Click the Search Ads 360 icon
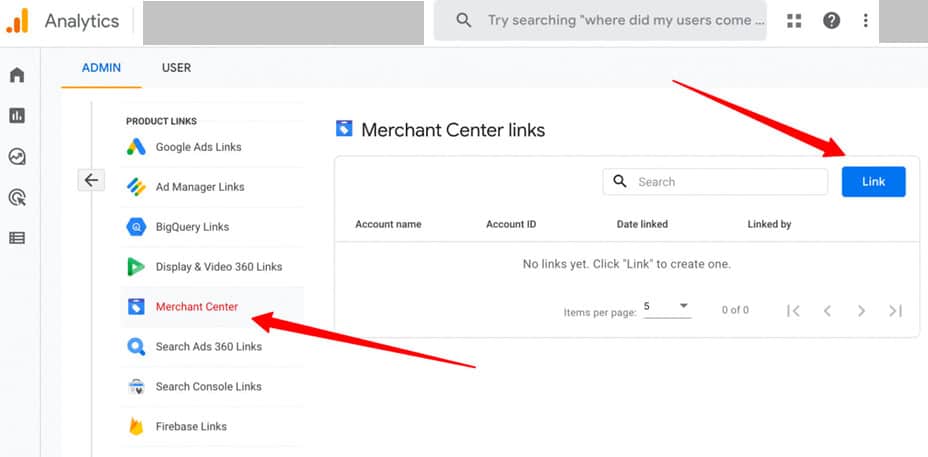The image size is (928, 457). pyautogui.click(x=136, y=346)
